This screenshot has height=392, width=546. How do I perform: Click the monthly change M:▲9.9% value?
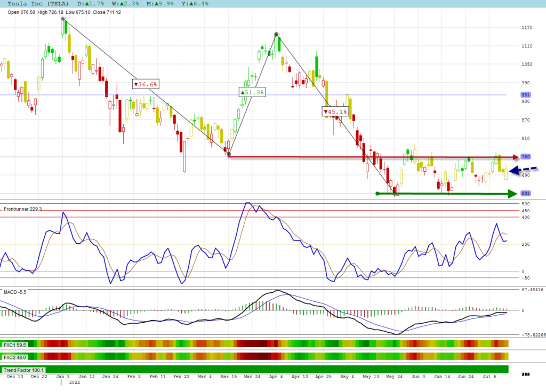[x=160, y=4]
